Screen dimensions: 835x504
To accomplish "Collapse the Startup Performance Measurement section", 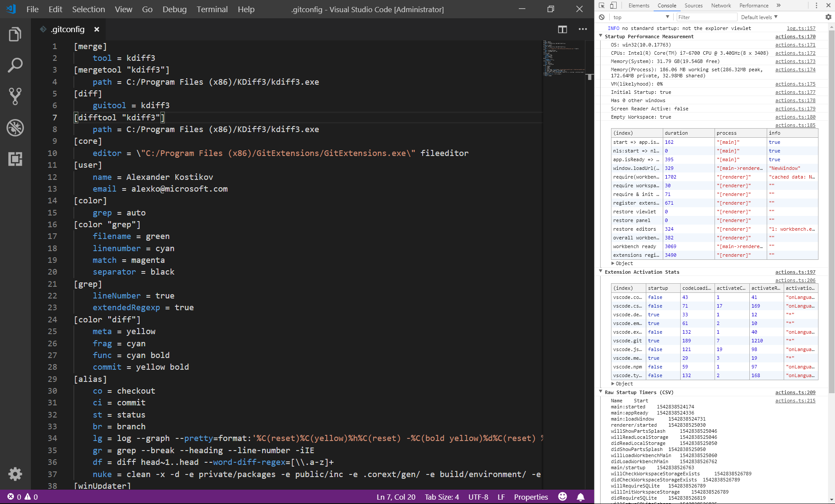I will (x=601, y=36).
